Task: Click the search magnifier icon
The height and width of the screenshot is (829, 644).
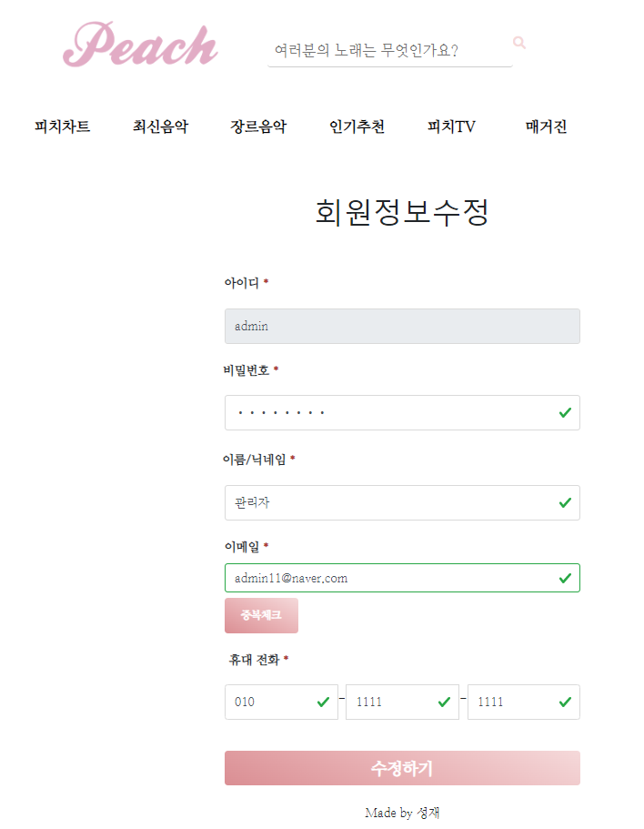Action: (519, 42)
